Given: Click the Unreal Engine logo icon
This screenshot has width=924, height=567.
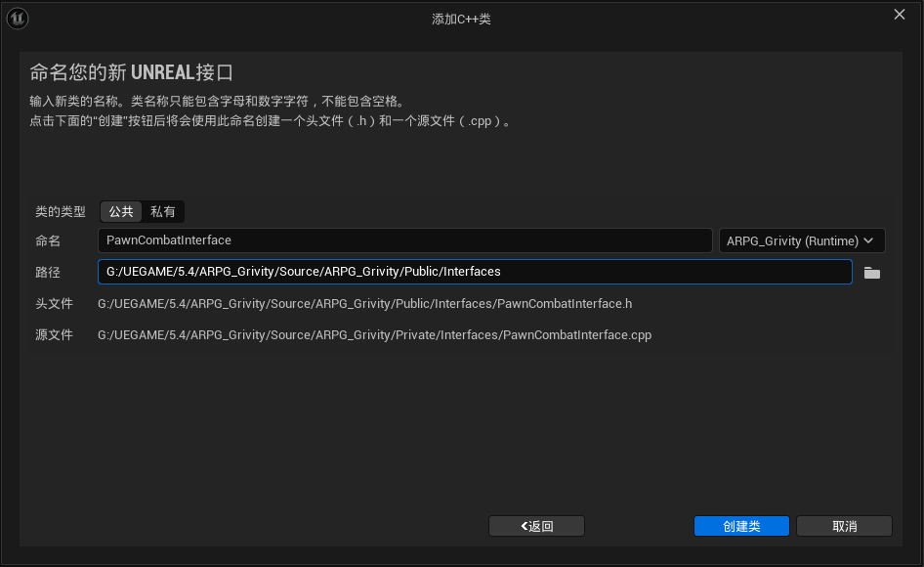Looking at the screenshot, I should (18, 19).
